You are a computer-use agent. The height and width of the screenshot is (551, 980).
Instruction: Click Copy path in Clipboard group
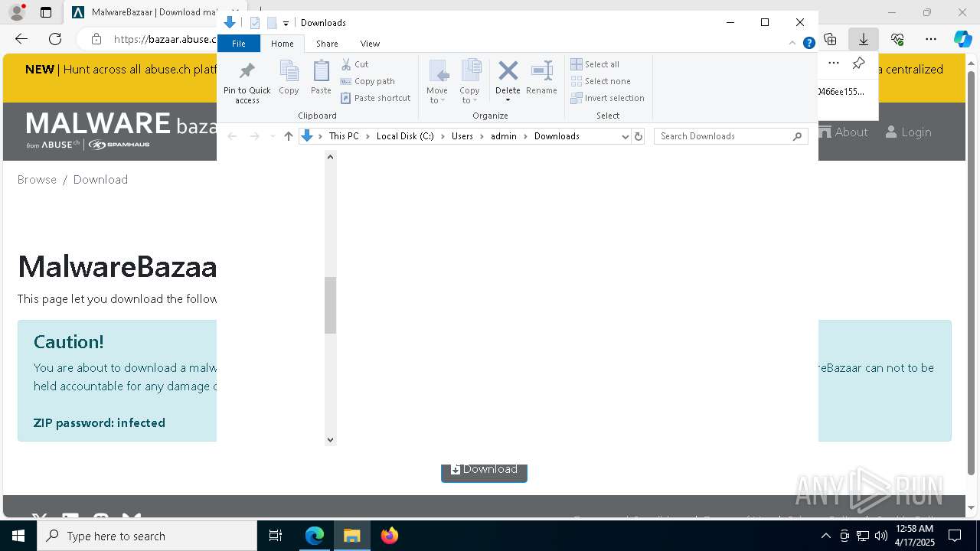[367, 81]
